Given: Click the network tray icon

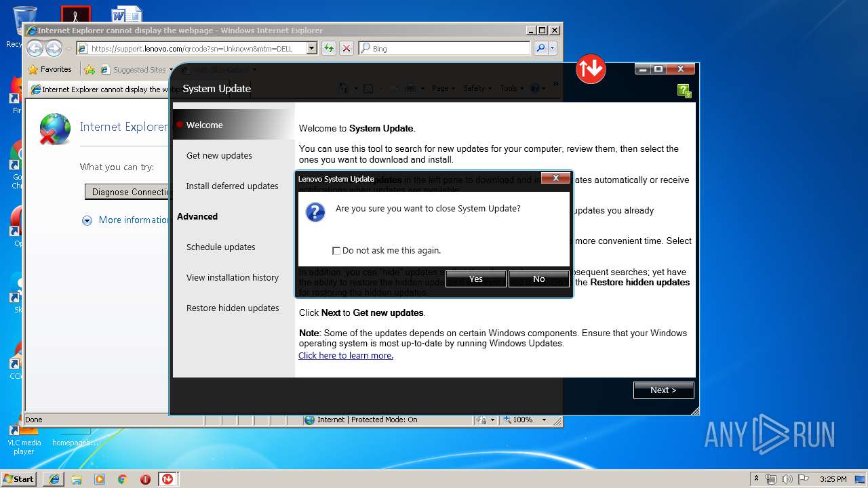Looking at the screenshot, I should point(771,479).
